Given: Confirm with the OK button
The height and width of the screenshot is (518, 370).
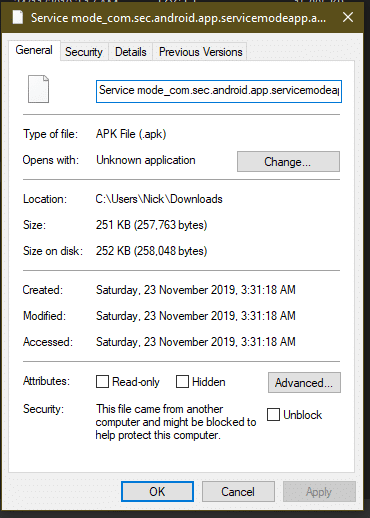Looking at the screenshot, I should tap(157, 491).
